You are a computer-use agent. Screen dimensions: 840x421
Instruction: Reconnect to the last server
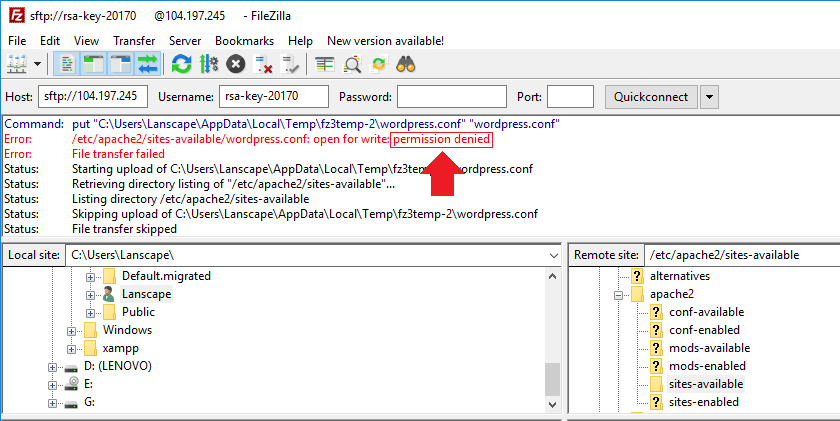[x=290, y=65]
